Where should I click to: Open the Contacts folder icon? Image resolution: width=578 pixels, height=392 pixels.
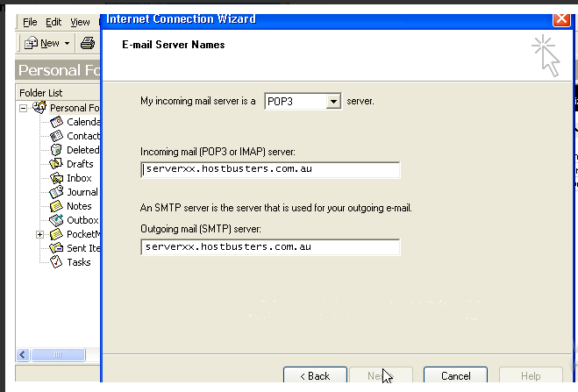(x=56, y=136)
